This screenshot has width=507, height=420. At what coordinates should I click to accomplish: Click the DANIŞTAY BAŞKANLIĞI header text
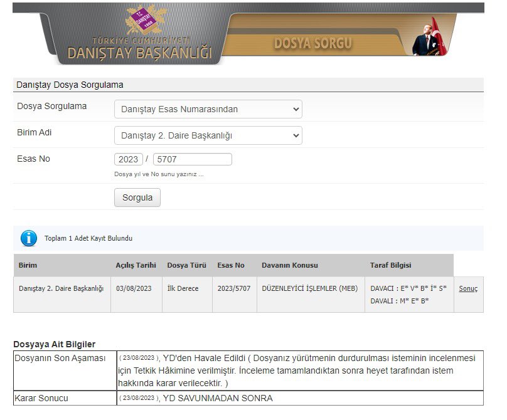[139, 53]
